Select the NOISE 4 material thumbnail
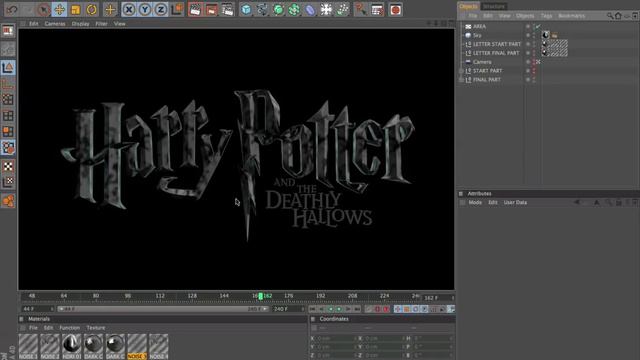Image resolution: width=640 pixels, height=360 pixels. pyautogui.click(x=158, y=346)
